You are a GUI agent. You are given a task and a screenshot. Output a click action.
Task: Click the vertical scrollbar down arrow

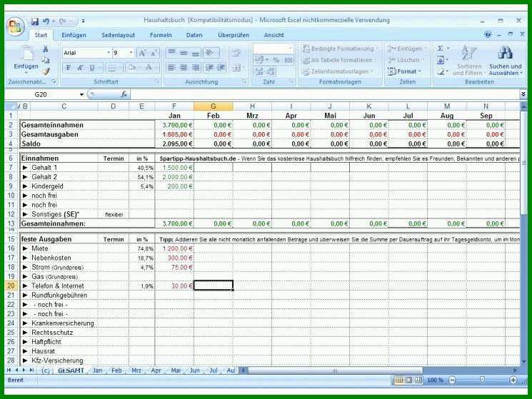pos(523,362)
